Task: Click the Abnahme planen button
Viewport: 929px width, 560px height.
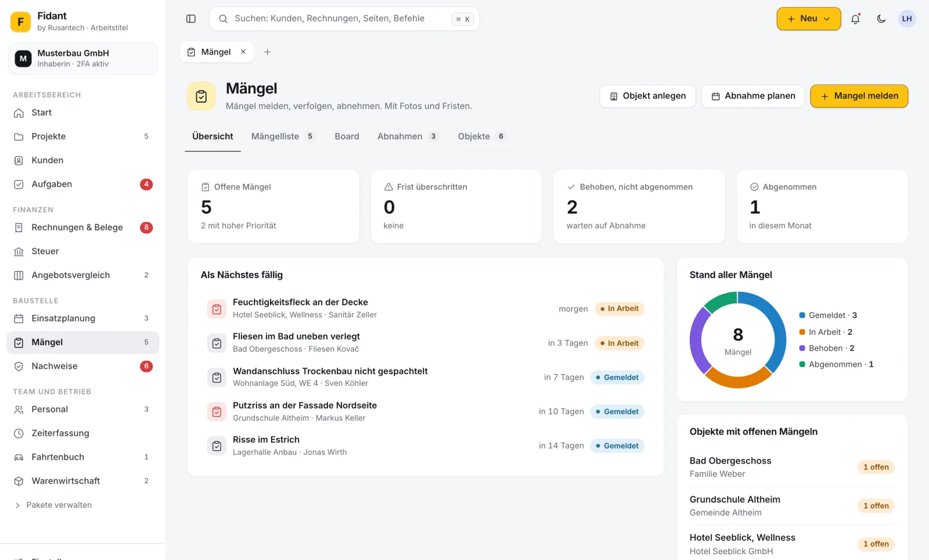Action: 753,96
